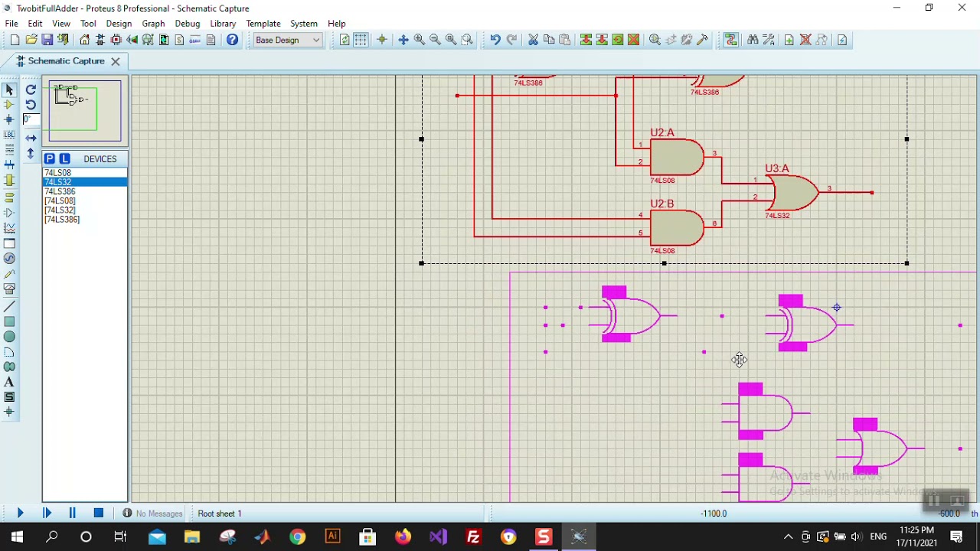The height and width of the screenshot is (551, 980).
Task: Select the Junction Dot Mode tool
Action: tap(9, 119)
